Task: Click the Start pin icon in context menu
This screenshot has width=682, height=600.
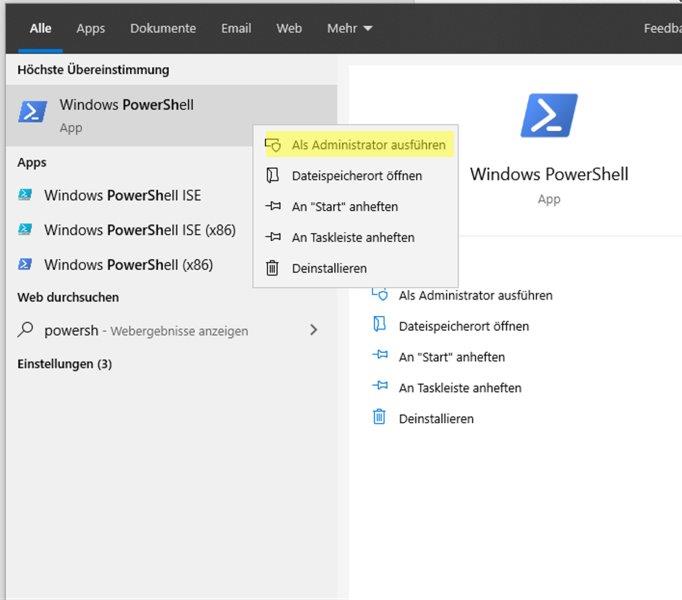Action: pyautogui.click(x=273, y=206)
